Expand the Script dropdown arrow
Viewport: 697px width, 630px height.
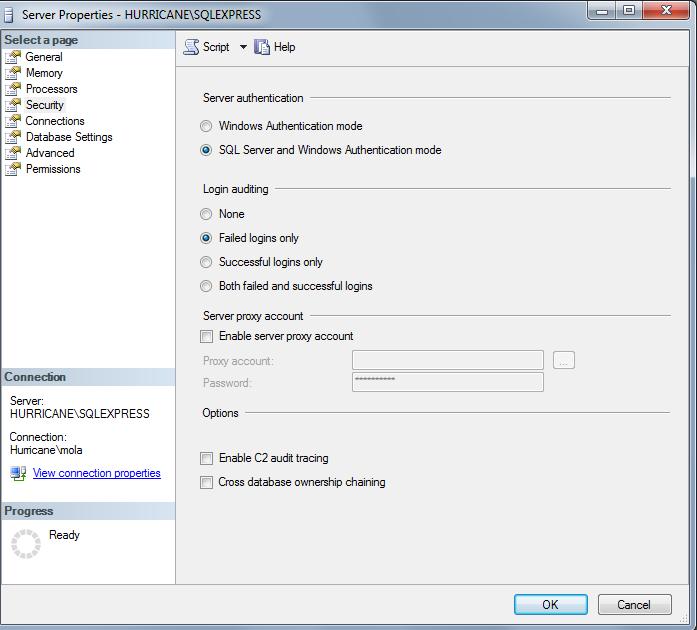(243, 47)
